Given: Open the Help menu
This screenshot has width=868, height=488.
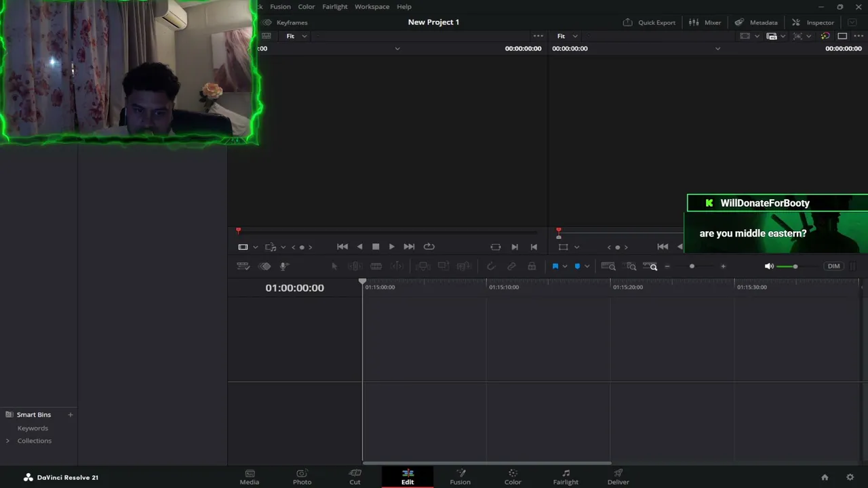Looking at the screenshot, I should click(x=404, y=7).
